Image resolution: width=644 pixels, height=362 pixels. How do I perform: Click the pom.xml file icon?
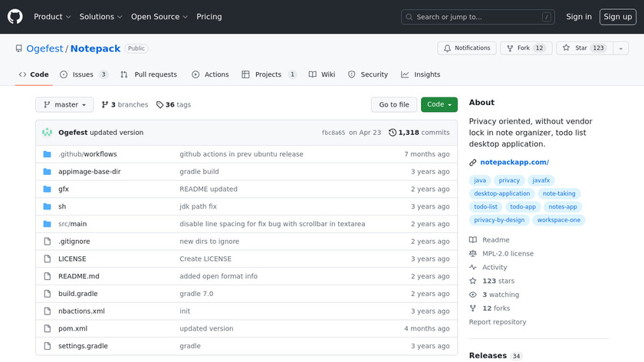pos(48,329)
